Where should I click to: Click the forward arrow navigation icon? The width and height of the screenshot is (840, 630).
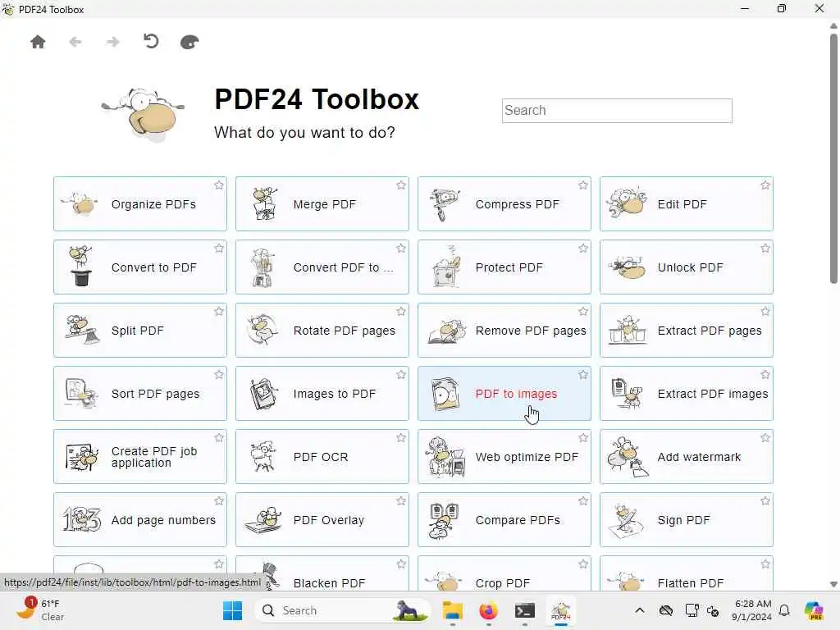coord(112,42)
